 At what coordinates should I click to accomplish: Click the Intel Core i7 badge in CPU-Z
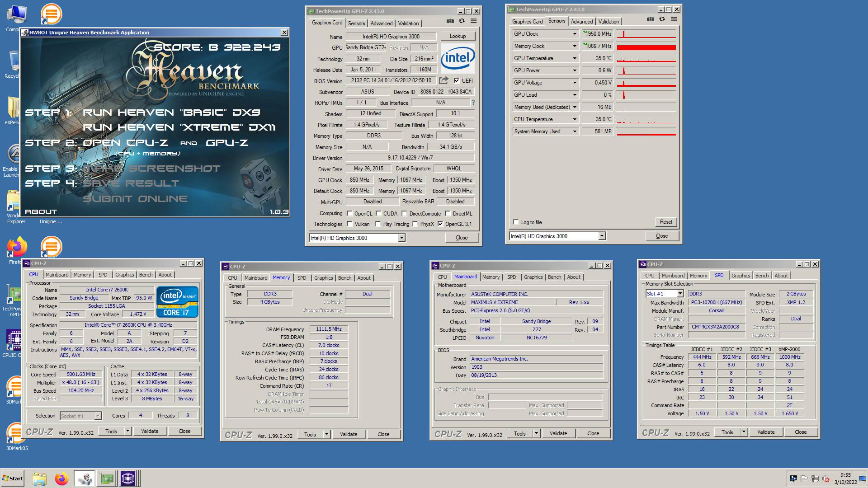click(x=177, y=302)
